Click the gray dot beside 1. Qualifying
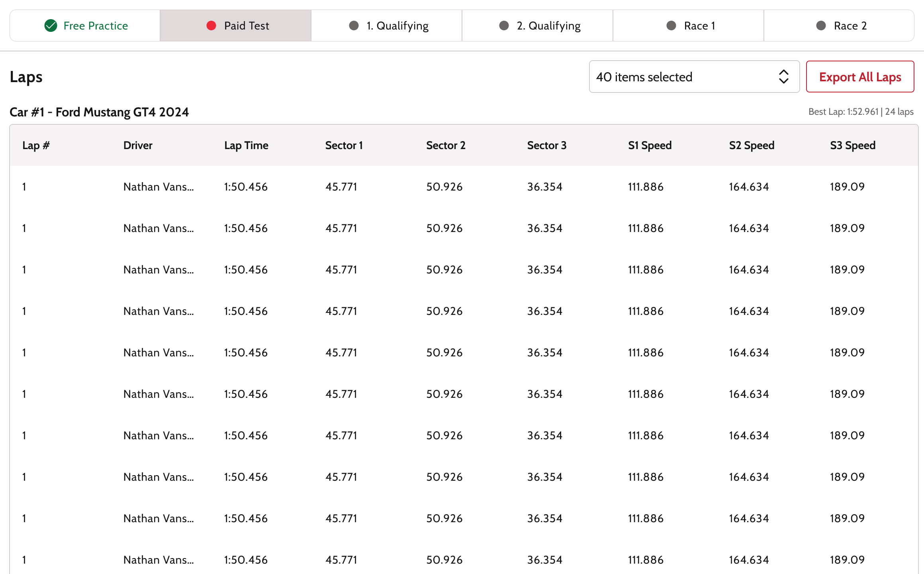The image size is (924, 574). [354, 26]
